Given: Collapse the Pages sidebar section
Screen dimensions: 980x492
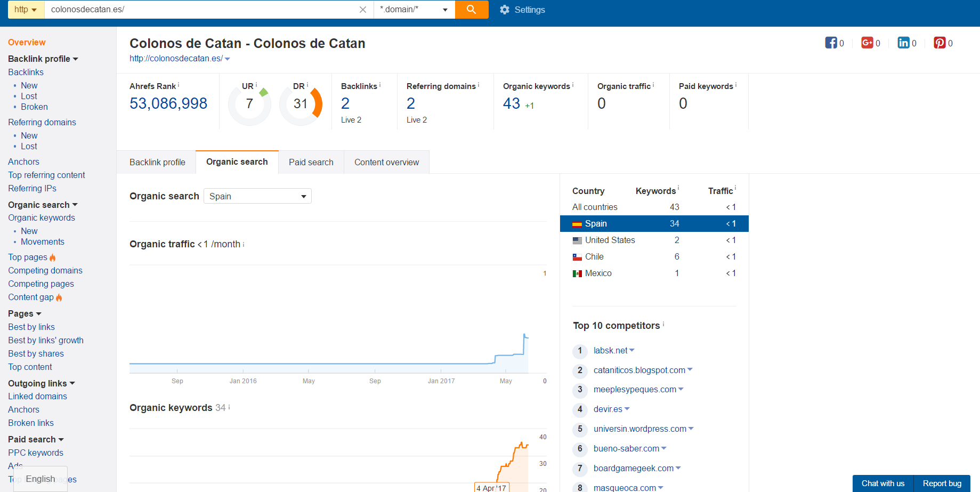Looking at the screenshot, I should (x=39, y=313).
